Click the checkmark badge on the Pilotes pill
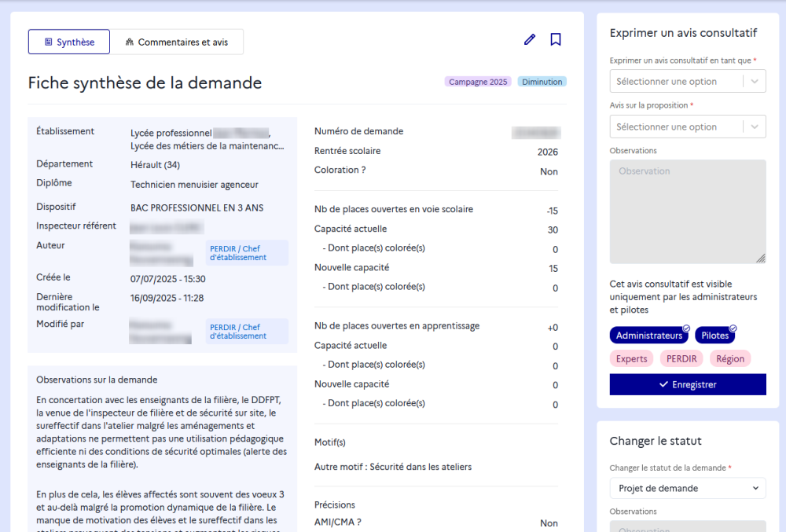 (733, 328)
